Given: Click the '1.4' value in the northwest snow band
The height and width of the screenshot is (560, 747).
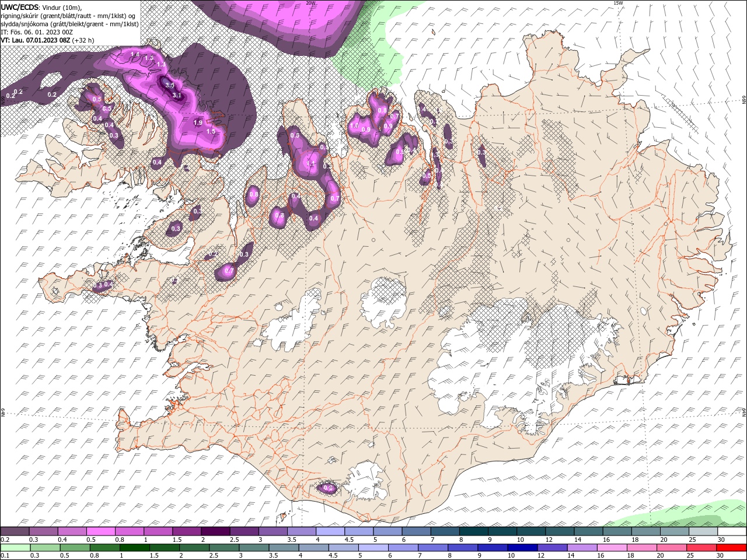Looking at the screenshot, I should tap(135, 54).
